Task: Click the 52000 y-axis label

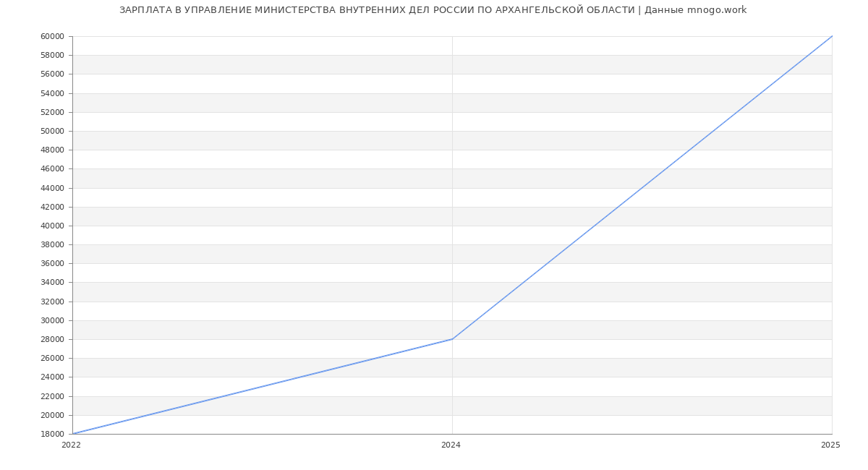Action: pyautogui.click(x=52, y=113)
